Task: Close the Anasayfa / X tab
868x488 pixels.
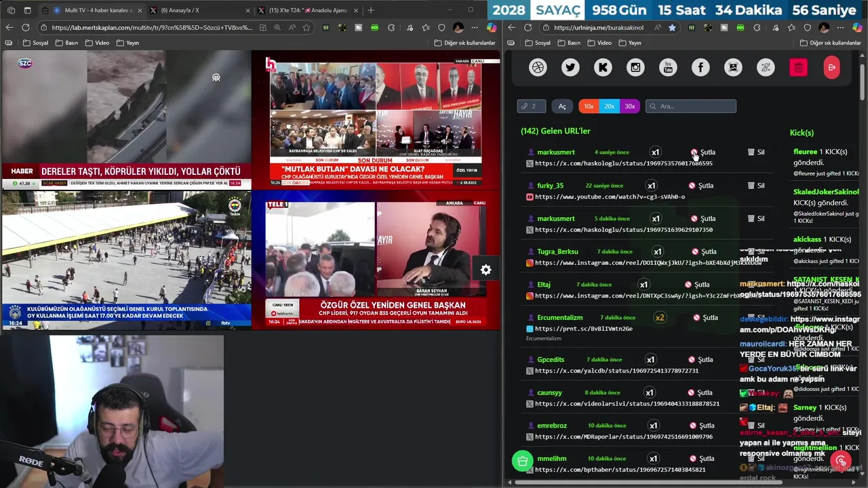Action: (247, 10)
